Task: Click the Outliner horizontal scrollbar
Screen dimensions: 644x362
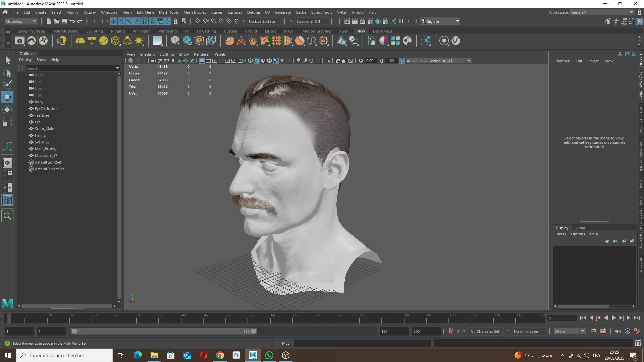Action: (x=66, y=306)
